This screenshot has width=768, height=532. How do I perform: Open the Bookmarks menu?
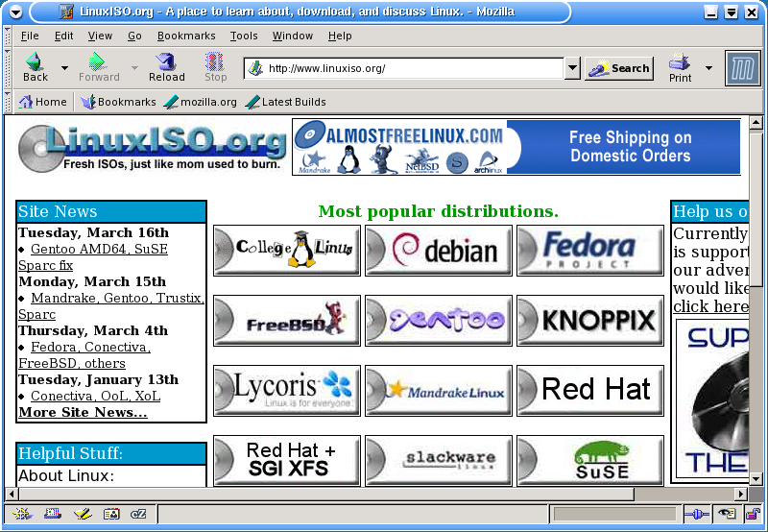[x=186, y=36]
